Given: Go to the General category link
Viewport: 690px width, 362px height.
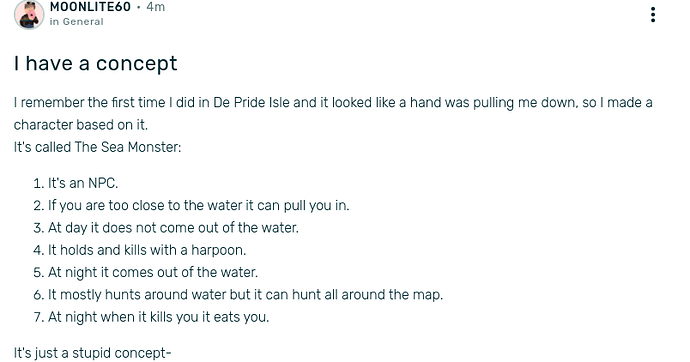Looking at the screenshot, I should coord(83,22).
